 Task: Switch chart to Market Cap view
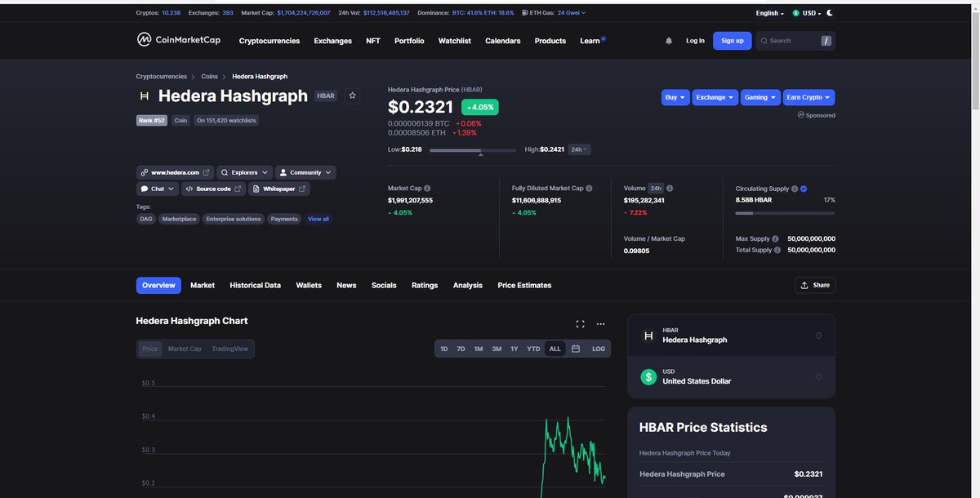pyautogui.click(x=185, y=349)
